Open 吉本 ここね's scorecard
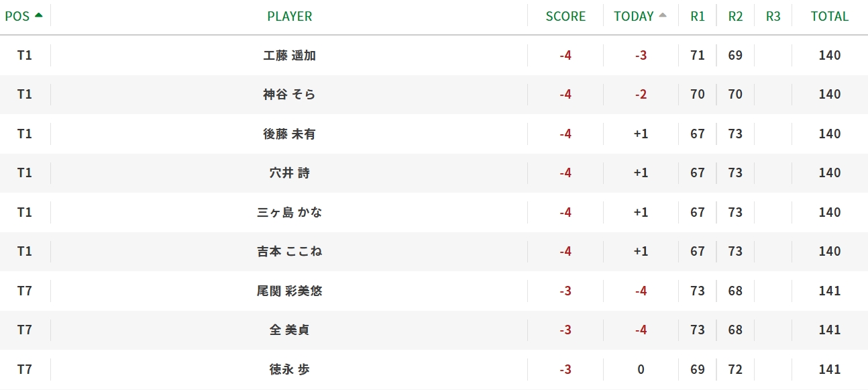The width and height of the screenshot is (868, 390). (x=289, y=252)
